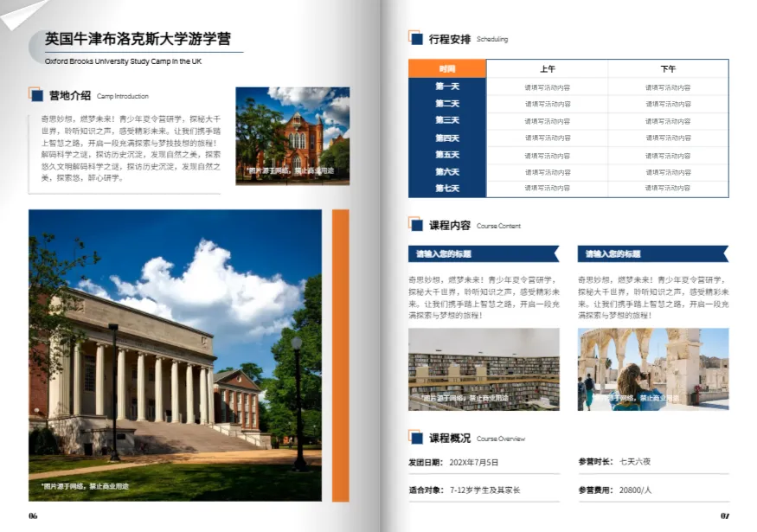Select the orange 时间 table header cell

(447, 68)
